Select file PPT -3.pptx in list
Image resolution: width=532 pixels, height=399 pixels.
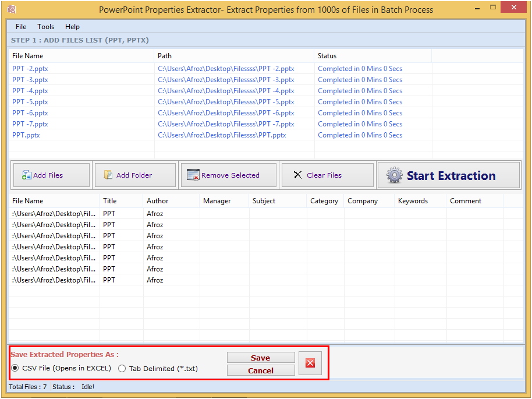(30, 80)
